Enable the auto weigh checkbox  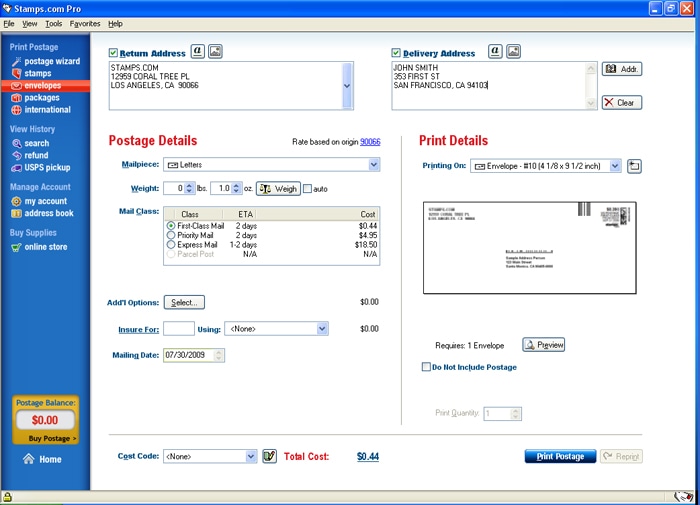(x=308, y=189)
